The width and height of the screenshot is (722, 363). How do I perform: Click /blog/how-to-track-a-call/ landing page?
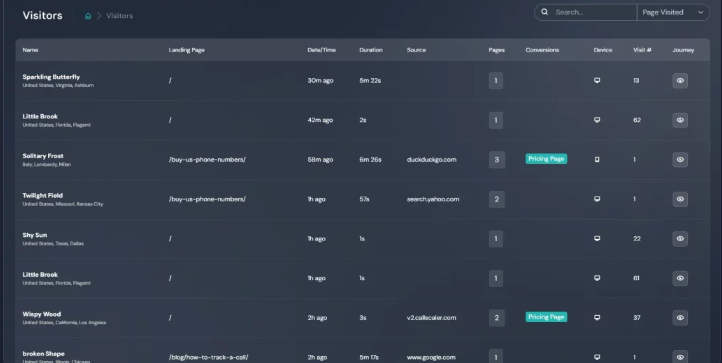(x=209, y=357)
